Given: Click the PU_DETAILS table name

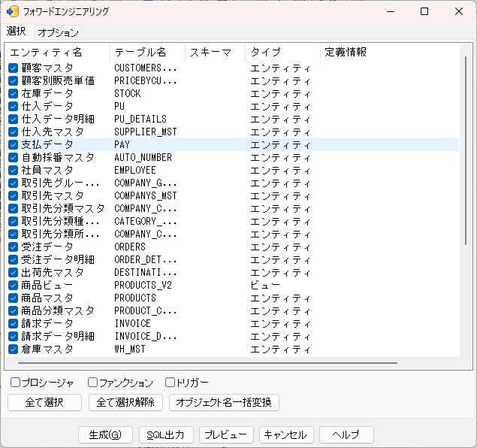Looking at the screenshot, I should [140, 119].
